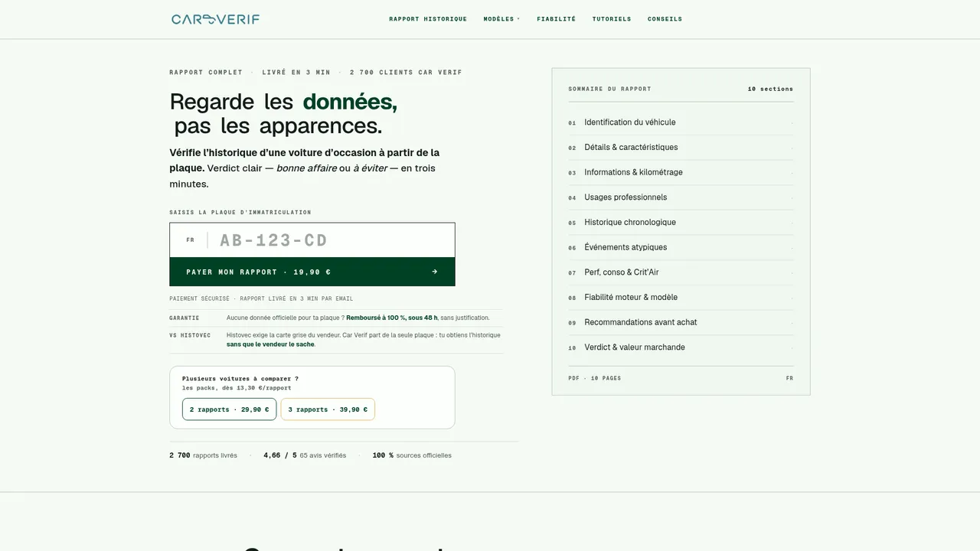Click the Paiement sécurisé note below button
This screenshot has width=980, height=551.
tap(261, 298)
